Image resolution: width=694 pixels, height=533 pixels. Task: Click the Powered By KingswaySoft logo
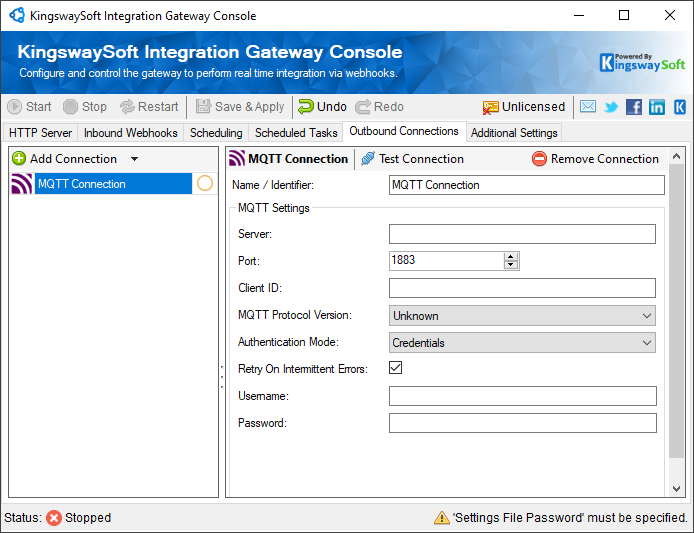(642, 62)
